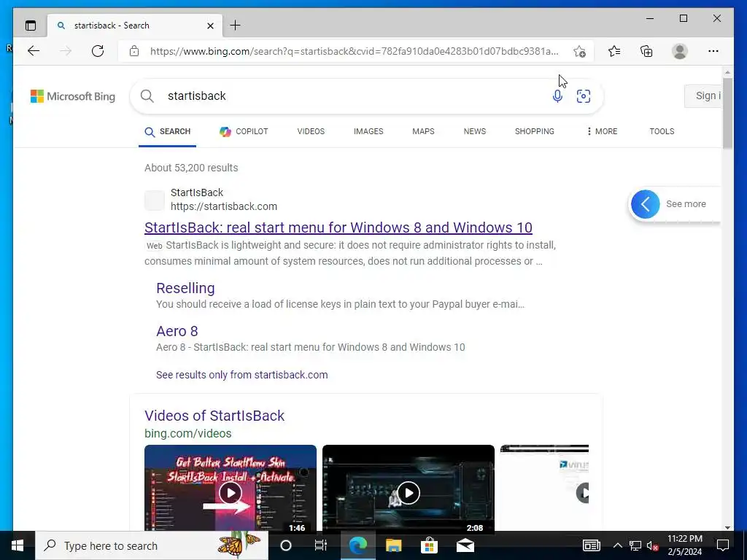Add this page to favorites star icon
The image size is (747, 560).
point(579,52)
